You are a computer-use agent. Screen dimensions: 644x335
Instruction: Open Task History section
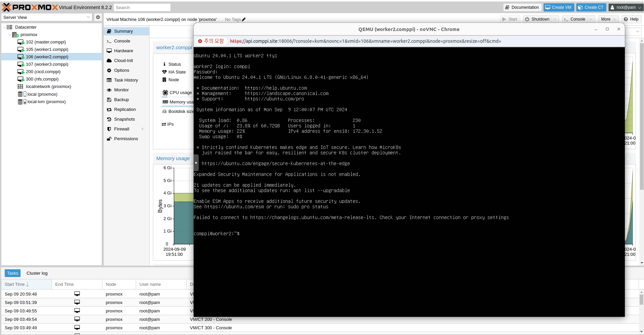pyautogui.click(x=126, y=80)
